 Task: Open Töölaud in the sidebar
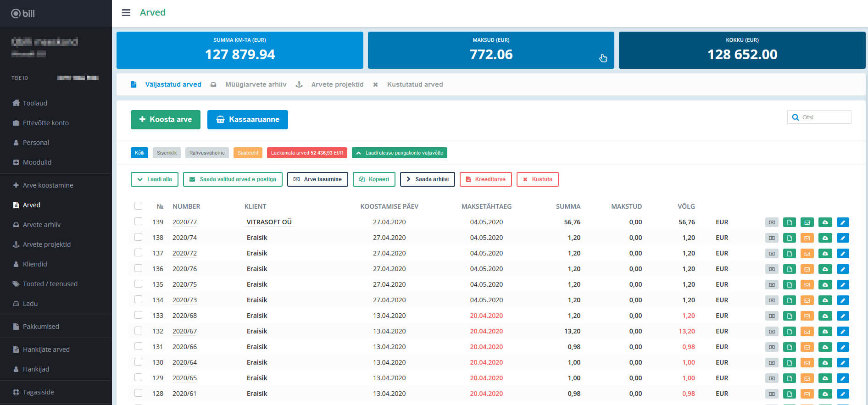(35, 103)
